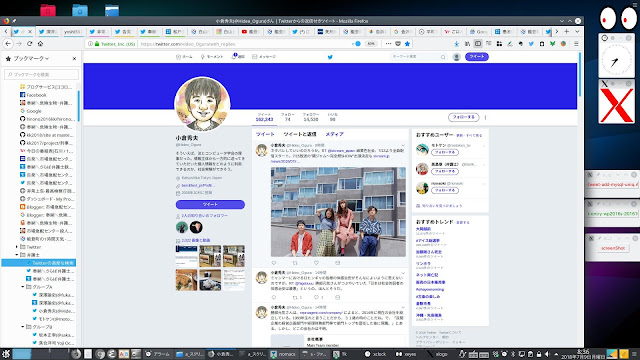Open the Firefox hamburger menu
The height and width of the screenshot is (360, 640).
576,44
